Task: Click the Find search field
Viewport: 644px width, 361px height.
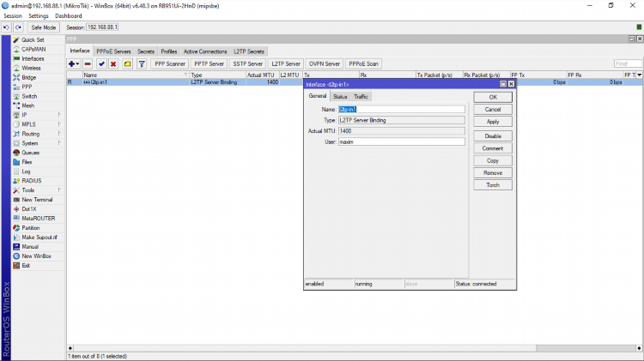Action: 628,63
